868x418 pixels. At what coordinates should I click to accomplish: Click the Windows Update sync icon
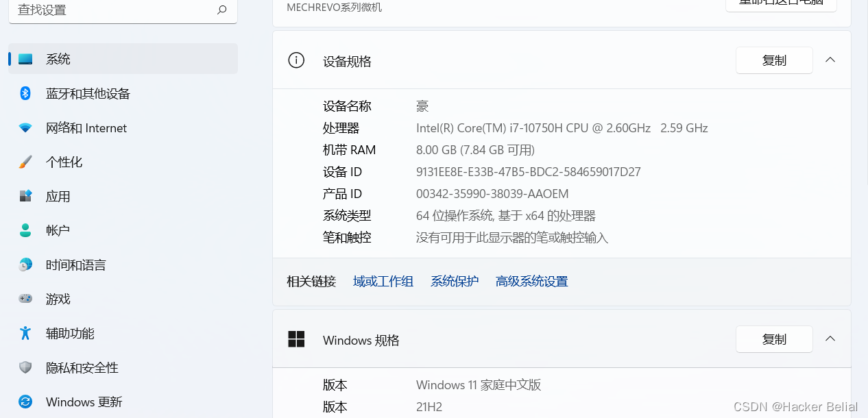coord(25,402)
